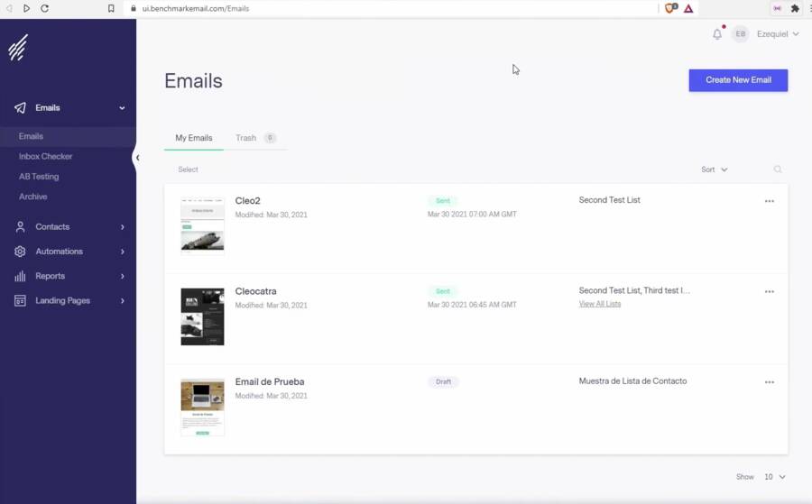Click the View All Lists link
The height and width of the screenshot is (504, 812).
[600, 304]
